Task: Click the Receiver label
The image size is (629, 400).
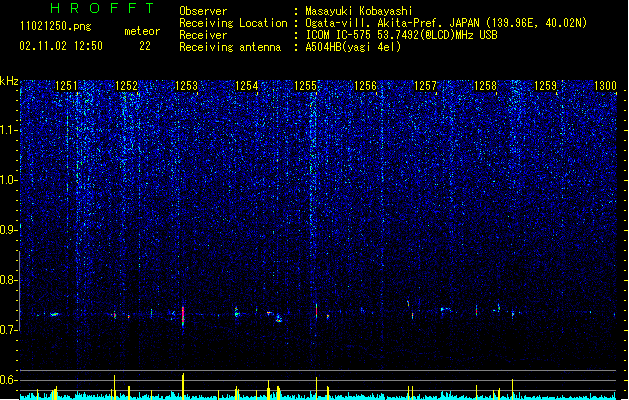Action: (x=203, y=35)
